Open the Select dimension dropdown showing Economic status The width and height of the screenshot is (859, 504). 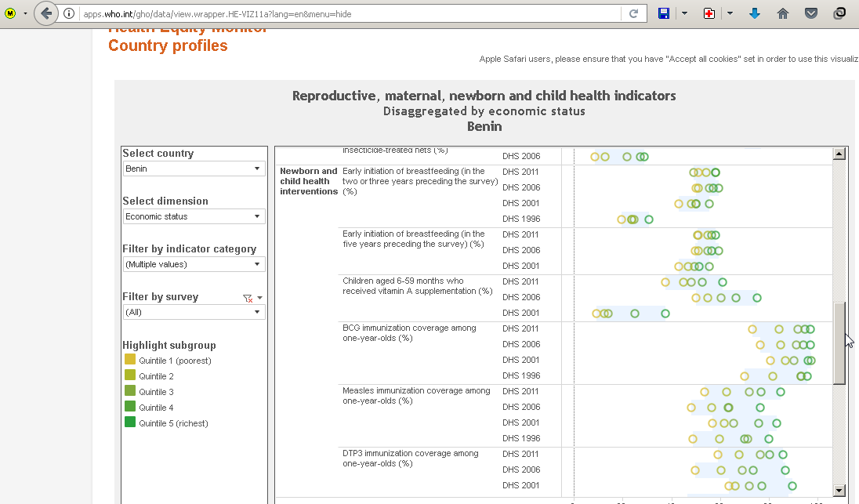point(194,216)
